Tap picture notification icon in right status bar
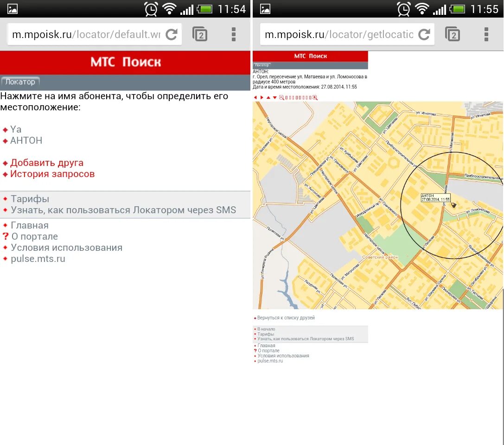 [265, 9]
